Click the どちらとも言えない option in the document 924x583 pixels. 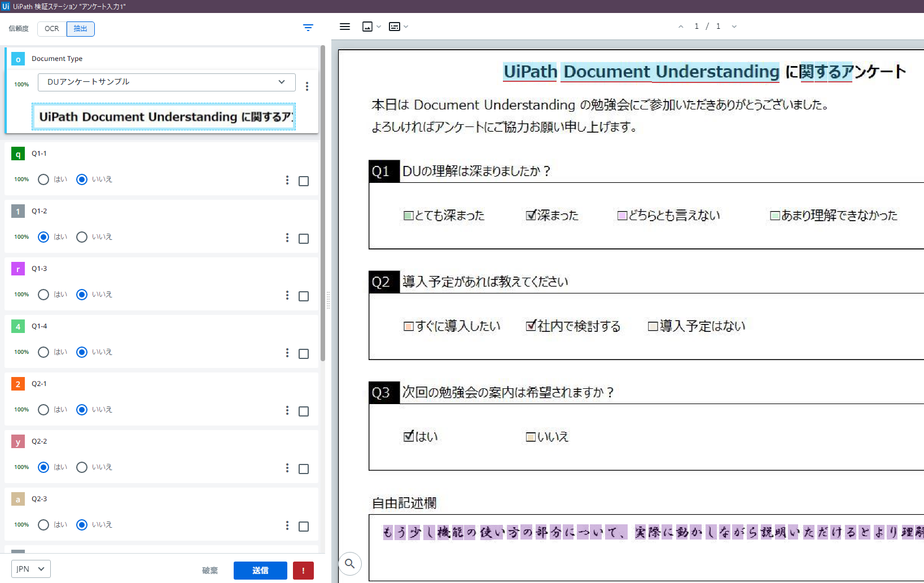point(669,216)
